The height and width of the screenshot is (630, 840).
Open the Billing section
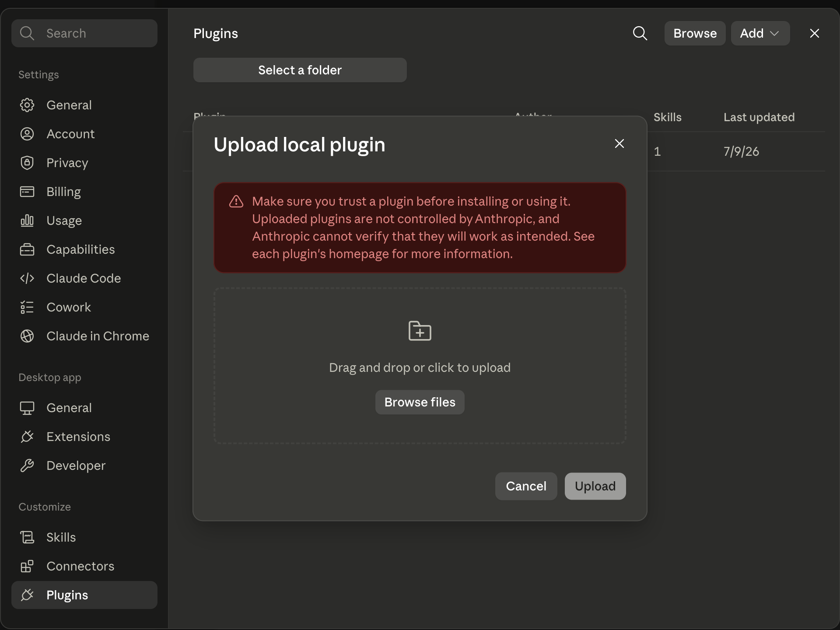[x=84, y=192]
